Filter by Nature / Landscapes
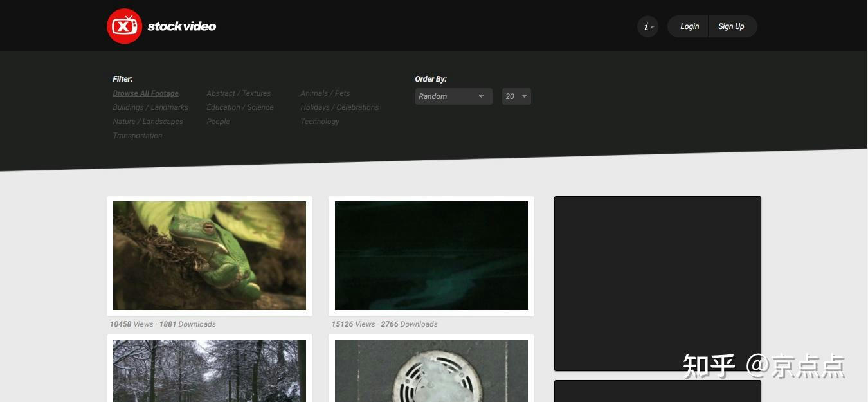868x402 pixels. [148, 122]
